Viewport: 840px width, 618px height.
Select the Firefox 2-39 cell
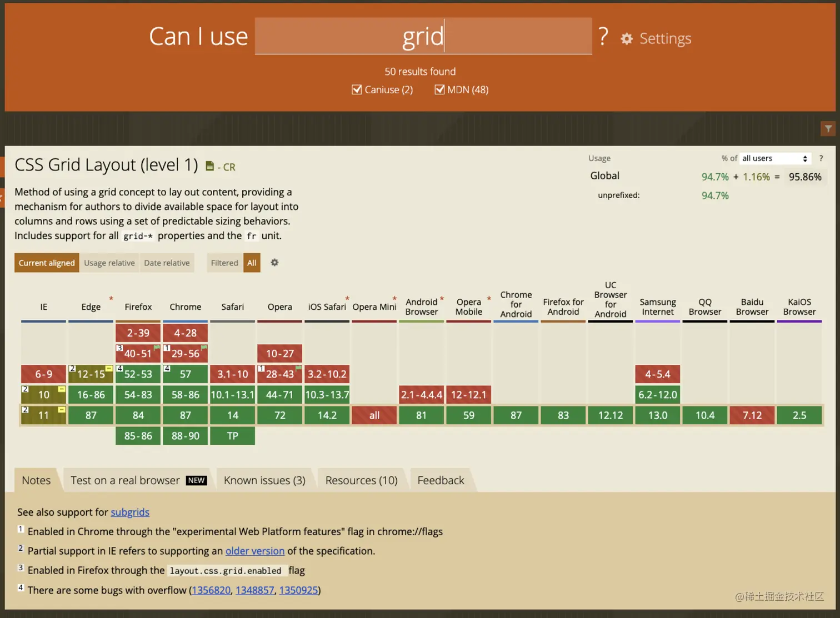(138, 333)
